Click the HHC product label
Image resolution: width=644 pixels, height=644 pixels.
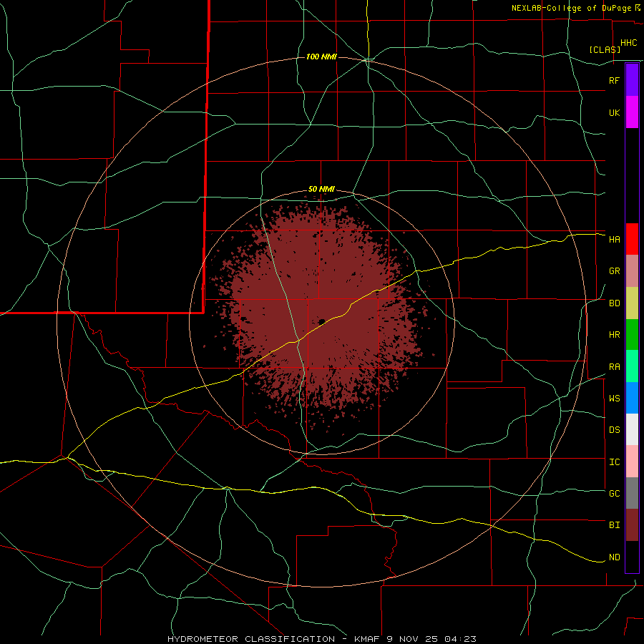(x=628, y=43)
